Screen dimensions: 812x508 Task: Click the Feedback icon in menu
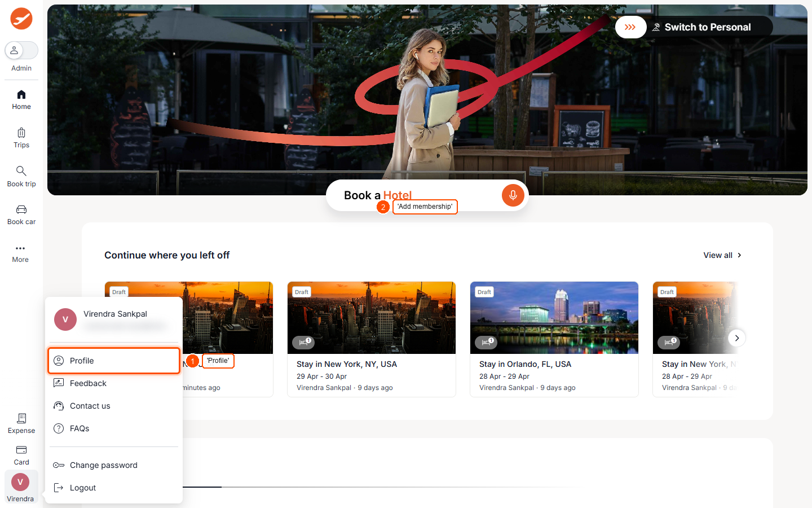tap(59, 383)
